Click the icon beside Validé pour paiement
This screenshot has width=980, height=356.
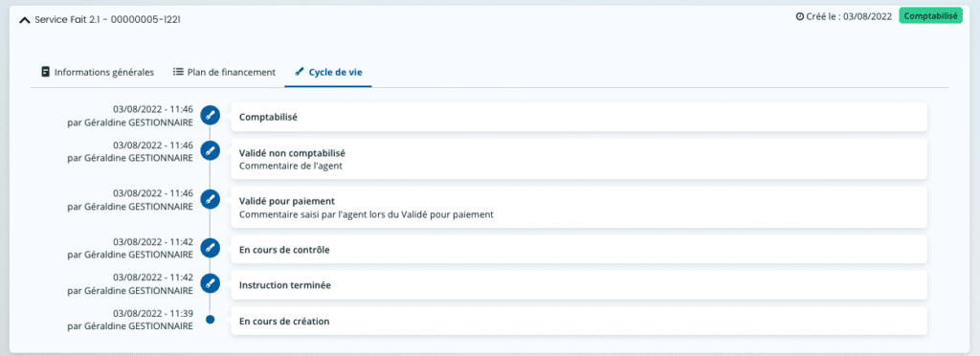pos(210,199)
